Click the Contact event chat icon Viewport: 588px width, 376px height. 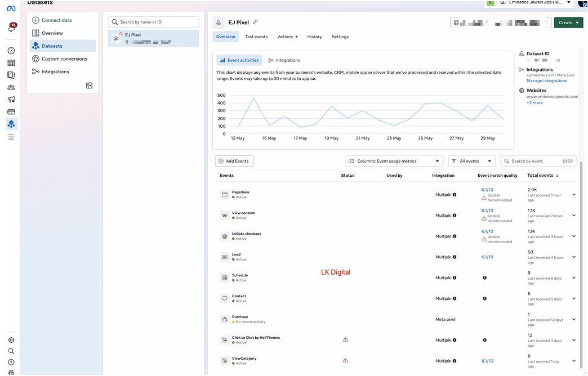pos(225,299)
